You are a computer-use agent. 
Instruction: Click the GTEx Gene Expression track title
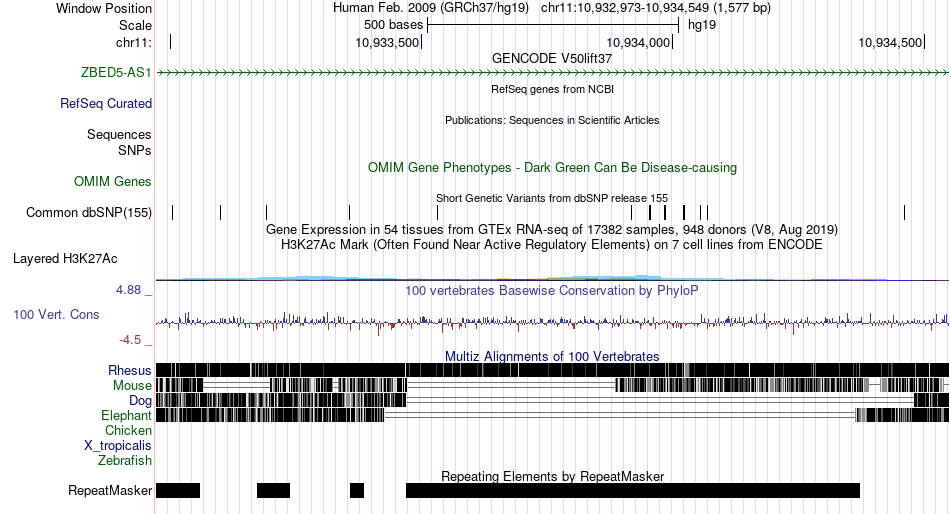[x=552, y=230]
